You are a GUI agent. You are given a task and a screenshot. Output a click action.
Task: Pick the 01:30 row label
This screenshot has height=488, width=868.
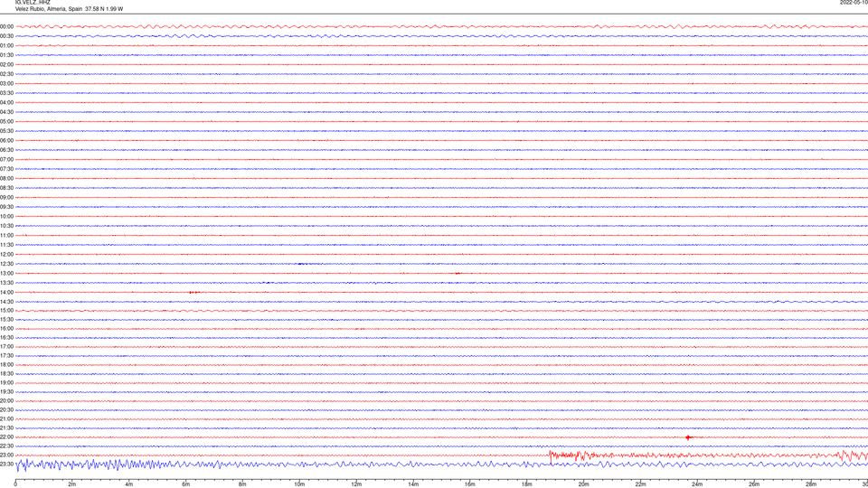(x=6, y=55)
